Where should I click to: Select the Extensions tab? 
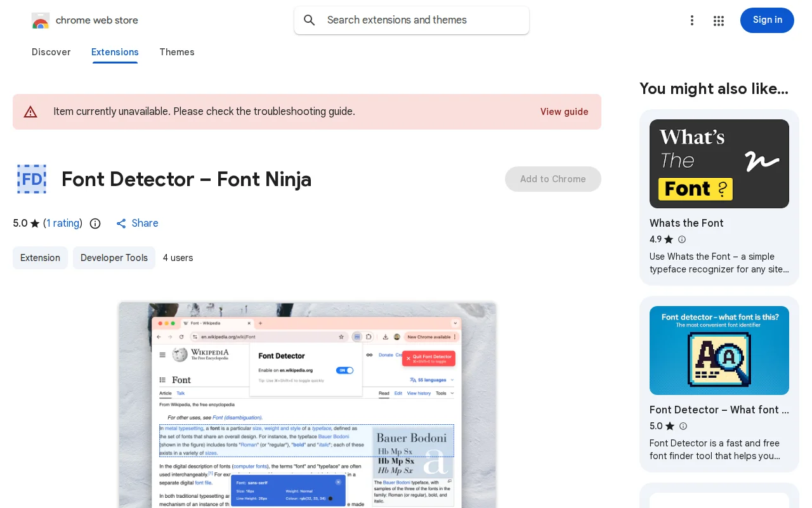[x=115, y=52]
